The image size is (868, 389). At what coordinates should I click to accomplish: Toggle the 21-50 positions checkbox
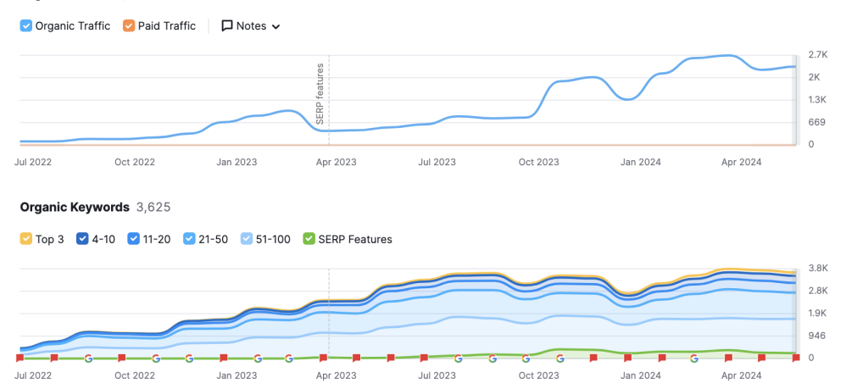tap(189, 240)
